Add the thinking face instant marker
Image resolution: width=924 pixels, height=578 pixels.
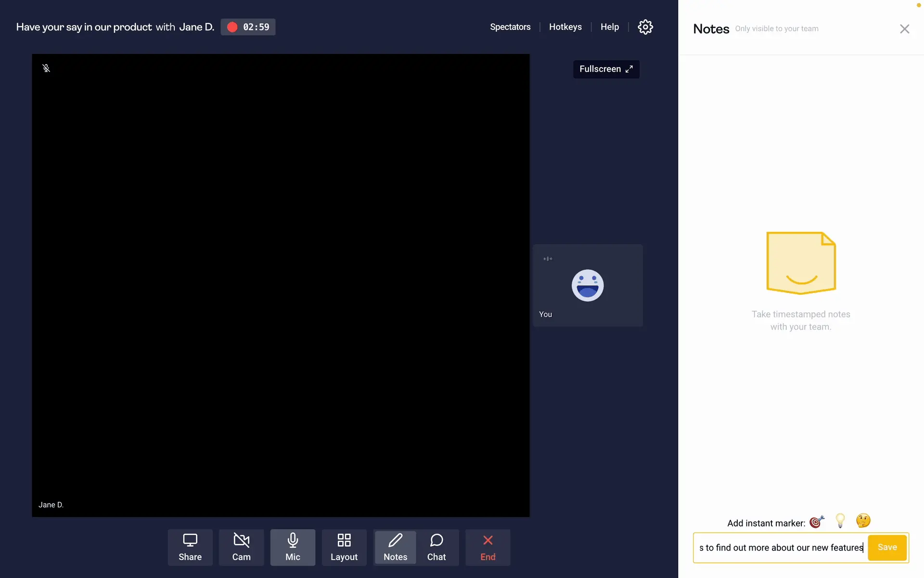[x=863, y=521]
